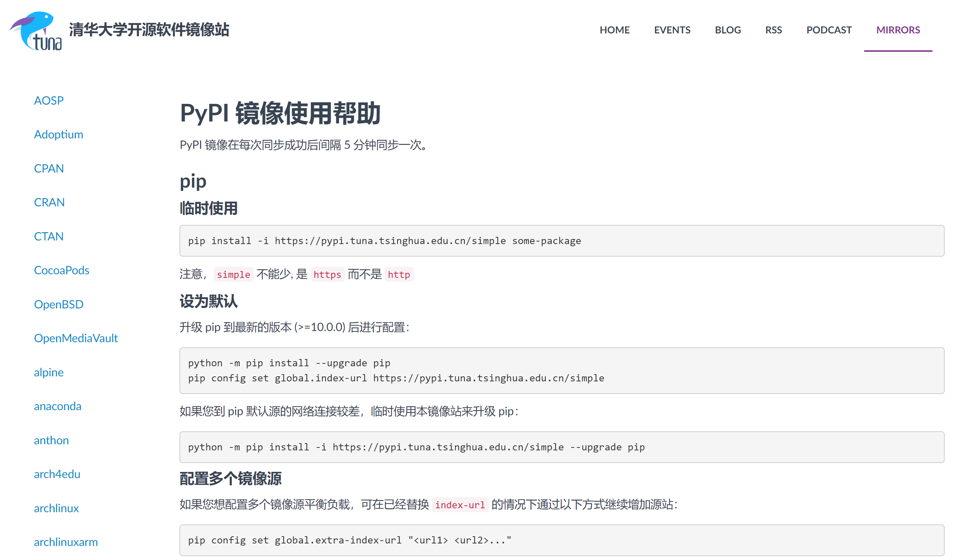
Task: Go to the HOME page
Action: tap(614, 30)
